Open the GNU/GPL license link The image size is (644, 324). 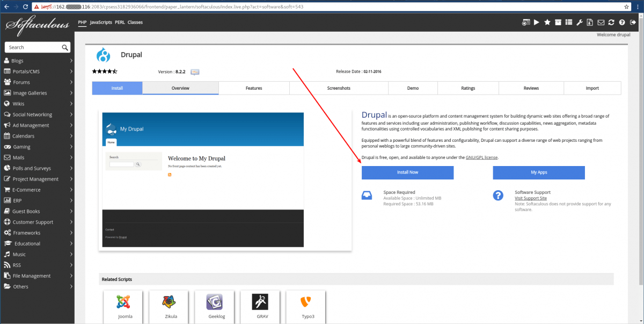pyautogui.click(x=481, y=157)
